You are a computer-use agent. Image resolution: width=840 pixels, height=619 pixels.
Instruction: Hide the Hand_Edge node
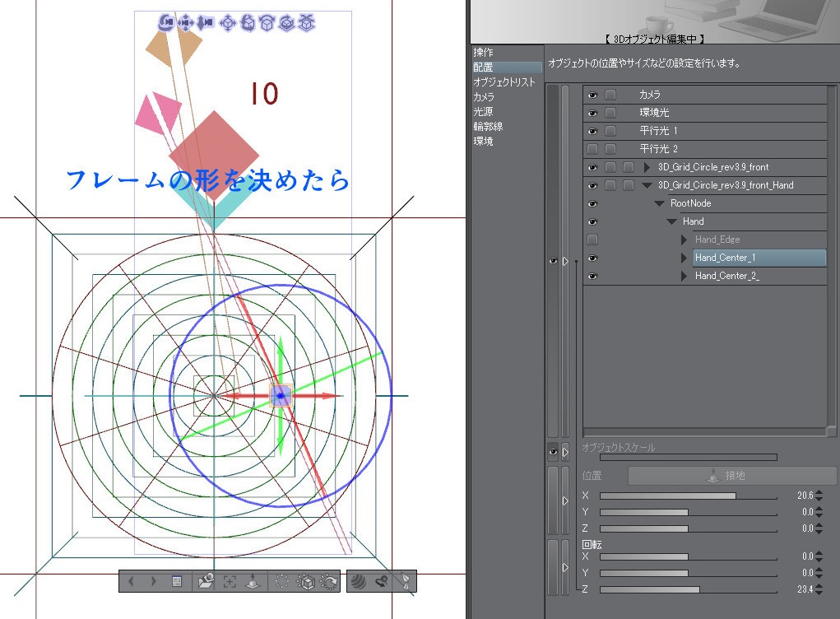click(x=593, y=240)
